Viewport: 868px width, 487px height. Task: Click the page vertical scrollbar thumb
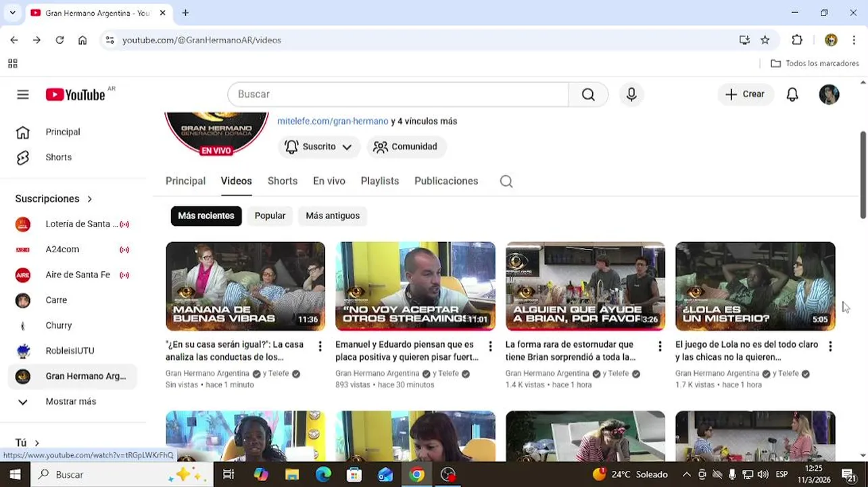863,175
